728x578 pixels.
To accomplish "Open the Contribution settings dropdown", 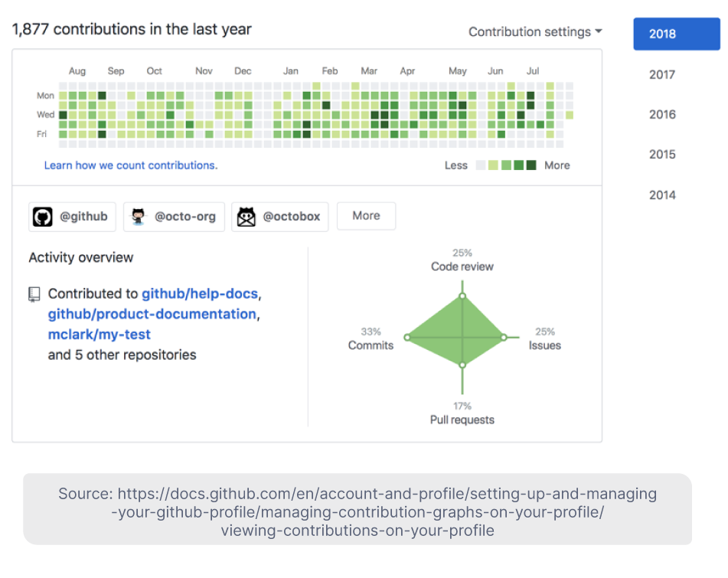I will pyautogui.click(x=534, y=31).
